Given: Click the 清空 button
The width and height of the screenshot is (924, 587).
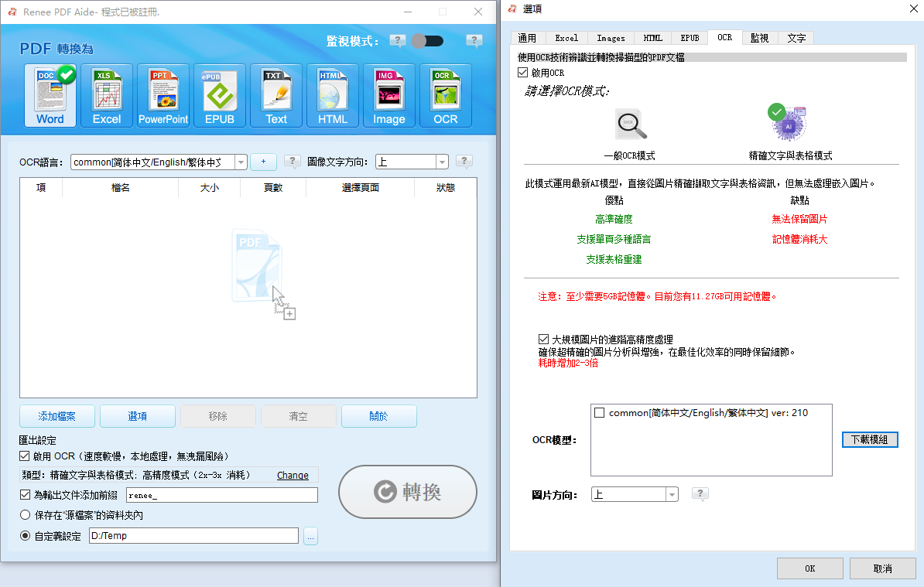Looking at the screenshot, I should pyautogui.click(x=298, y=416).
